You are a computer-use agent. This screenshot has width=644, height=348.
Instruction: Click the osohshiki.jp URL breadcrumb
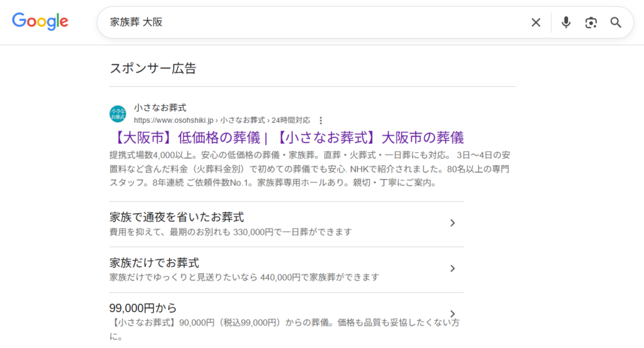click(222, 120)
